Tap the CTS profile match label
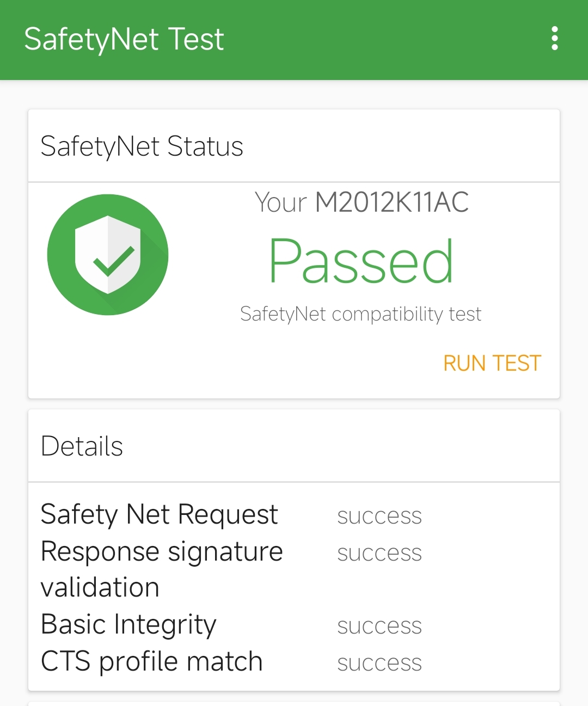This screenshot has width=588, height=706. 152,661
